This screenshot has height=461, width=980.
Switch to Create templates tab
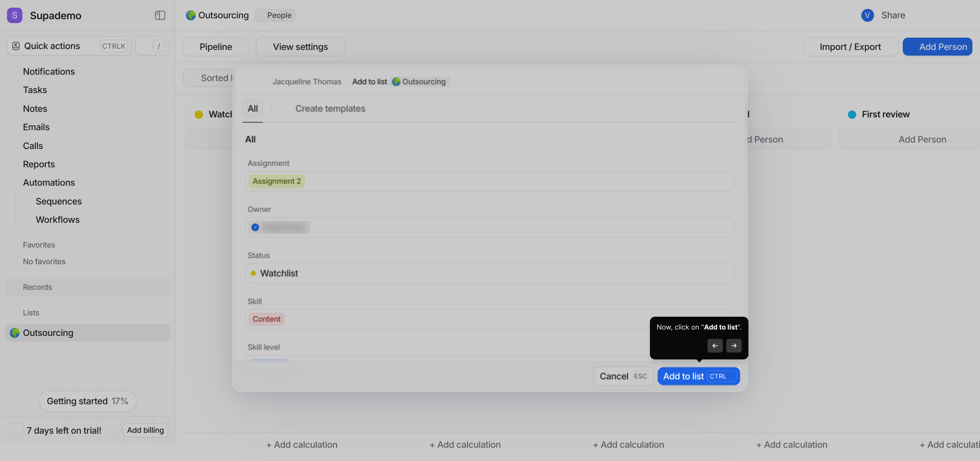point(330,109)
